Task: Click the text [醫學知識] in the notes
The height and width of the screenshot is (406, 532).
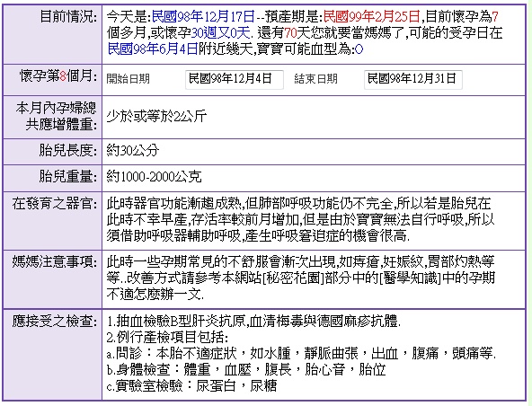Action: coord(410,278)
